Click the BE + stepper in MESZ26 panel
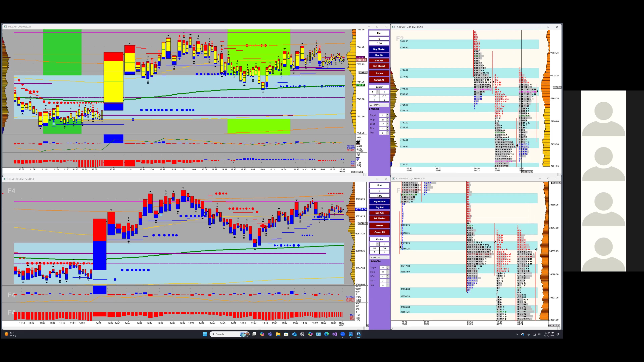 click(x=388, y=128)
